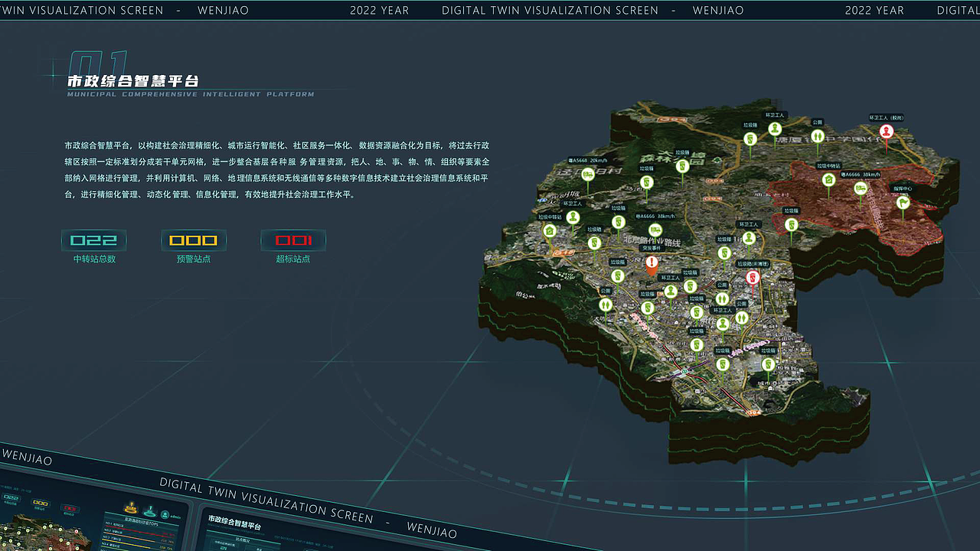Click the MUNICIPAL COMPREHENSIVE INTELLIGENT PLATFORM subtitle

tap(191, 94)
